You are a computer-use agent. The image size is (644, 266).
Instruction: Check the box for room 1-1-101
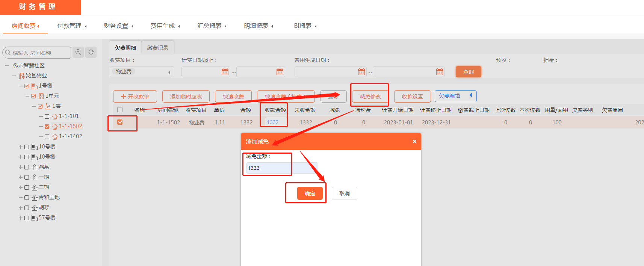[x=47, y=116]
